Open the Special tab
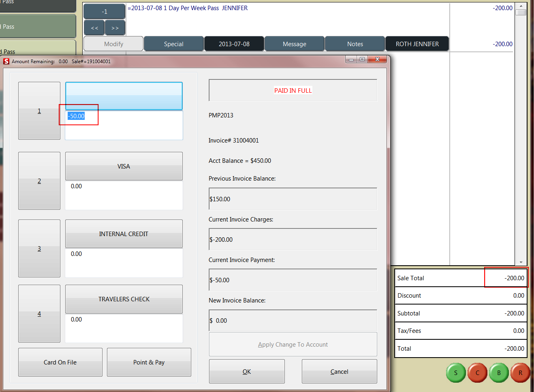This screenshot has width=534, height=392. [x=173, y=44]
